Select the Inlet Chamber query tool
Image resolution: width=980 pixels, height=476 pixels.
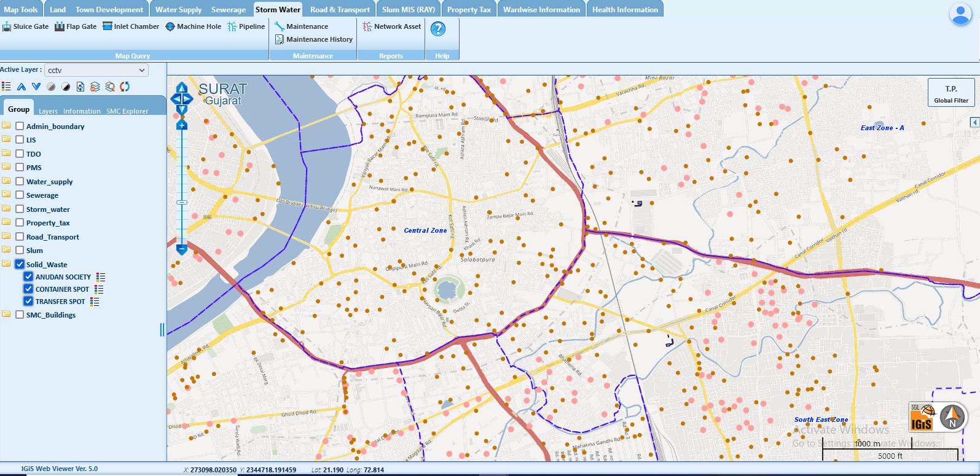pos(131,26)
